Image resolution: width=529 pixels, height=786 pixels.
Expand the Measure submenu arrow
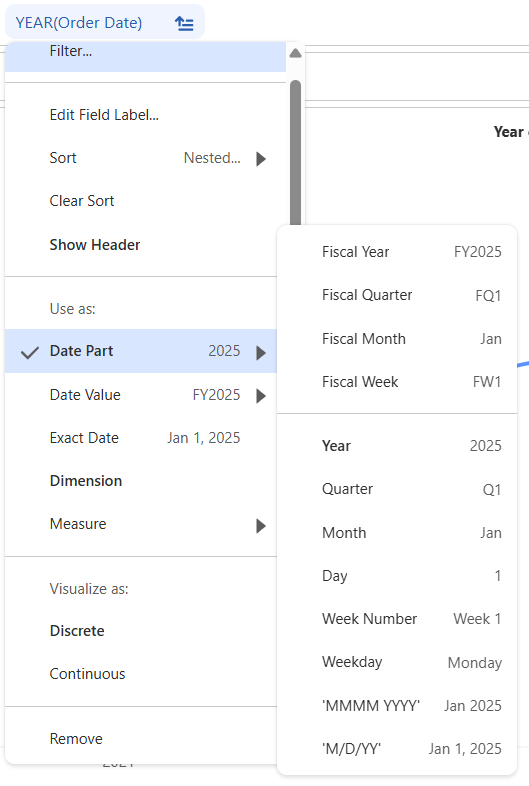pos(261,526)
